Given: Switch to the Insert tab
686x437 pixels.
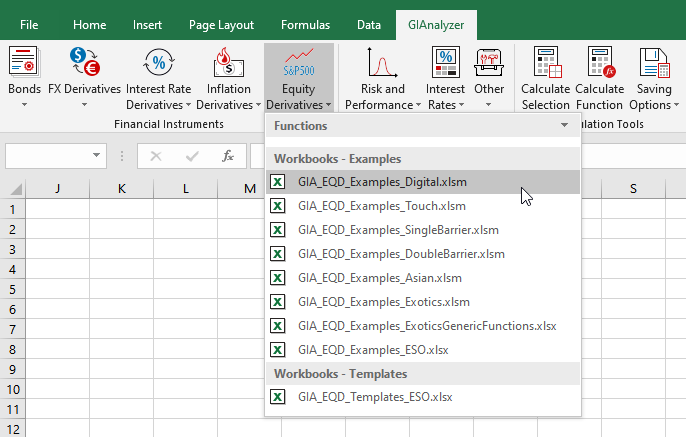Looking at the screenshot, I should pos(147,25).
